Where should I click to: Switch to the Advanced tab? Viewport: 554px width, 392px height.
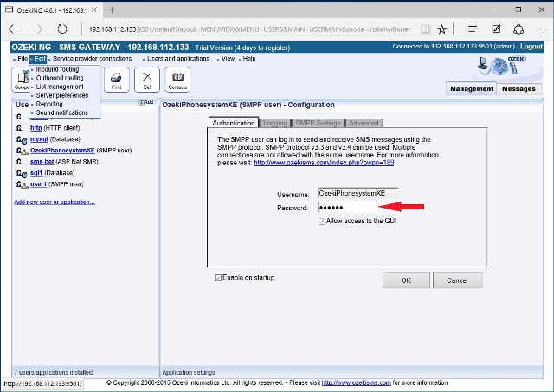pyautogui.click(x=364, y=123)
